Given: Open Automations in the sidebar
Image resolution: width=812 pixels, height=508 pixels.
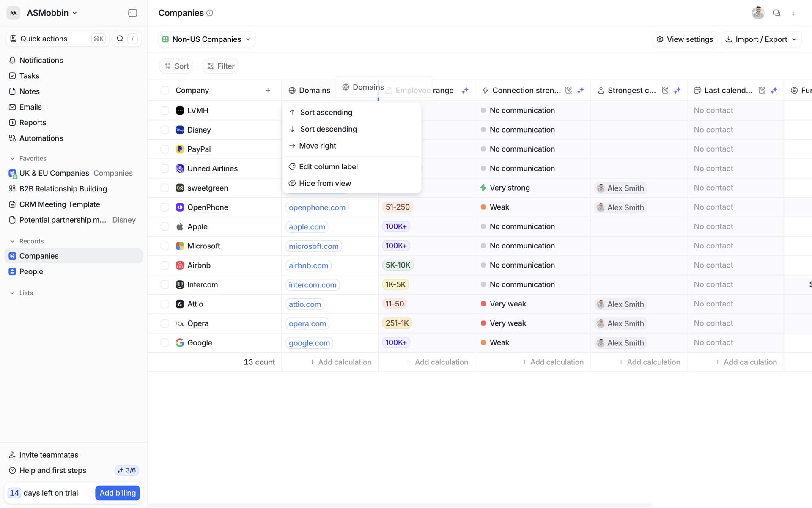Looking at the screenshot, I should (74, 138).
